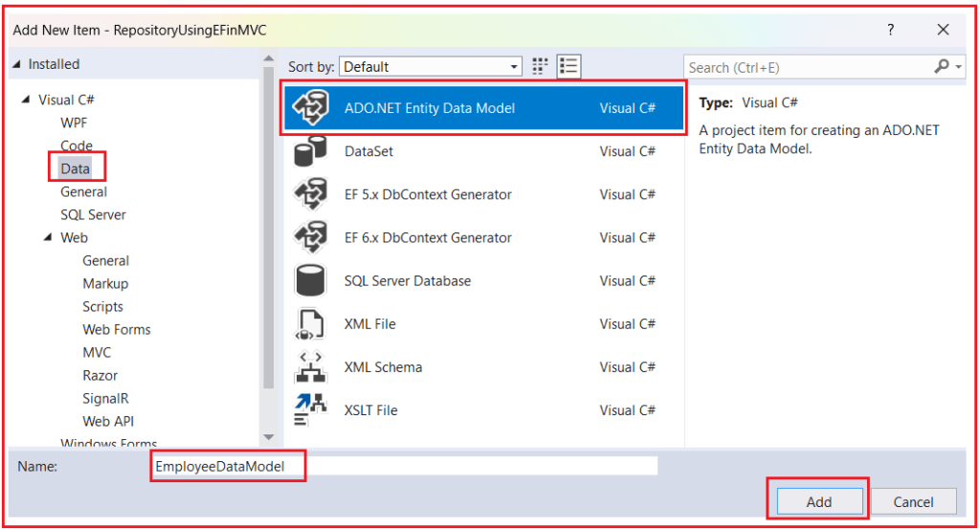Click the Search (Ctrl+E) box
This screenshot has width=980, height=530.
tap(809, 67)
